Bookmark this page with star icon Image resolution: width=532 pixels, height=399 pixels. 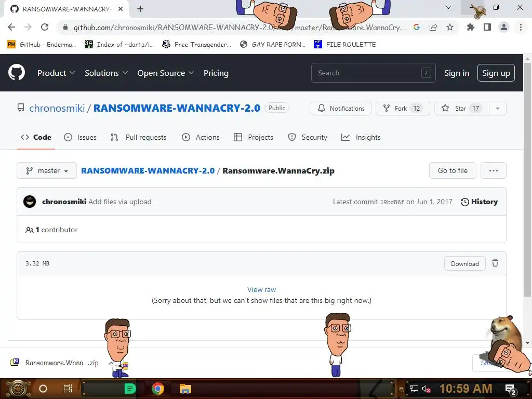tap(450, 27)
